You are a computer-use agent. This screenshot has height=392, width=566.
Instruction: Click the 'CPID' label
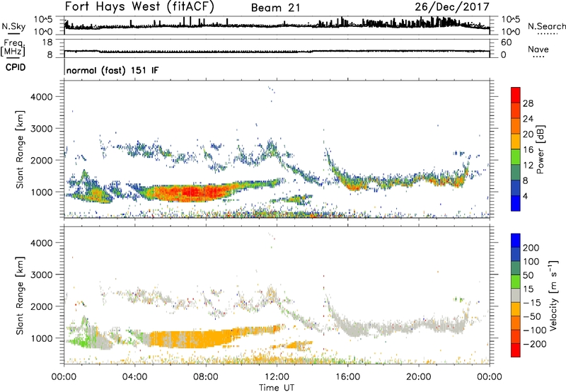click(16, 67)
